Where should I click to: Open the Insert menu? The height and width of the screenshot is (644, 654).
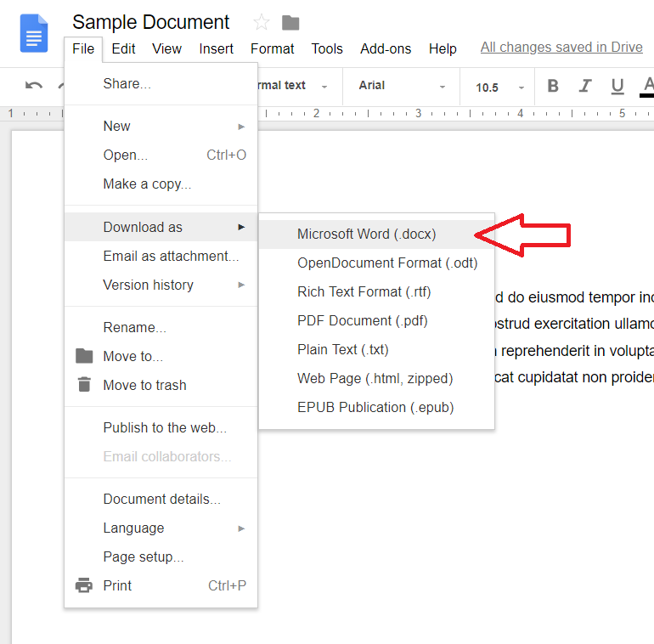click(x=216, y=48)
